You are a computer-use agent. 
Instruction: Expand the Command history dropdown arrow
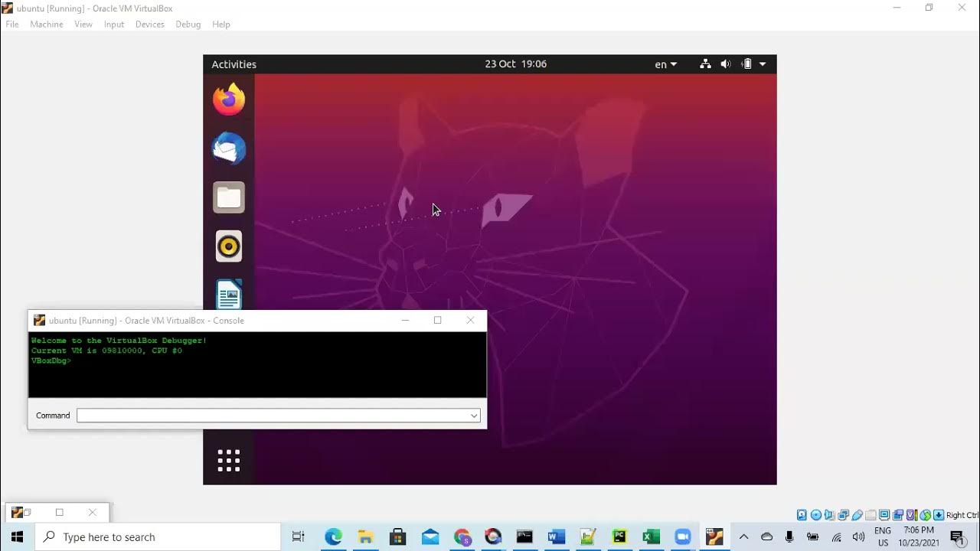pyautogui.click(x=474, y=416)
